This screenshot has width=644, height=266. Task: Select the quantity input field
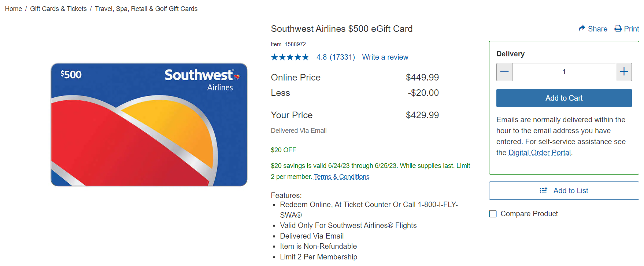click(x=564, y=72)
